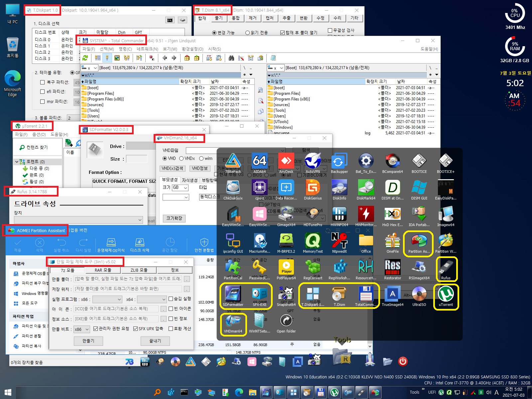Launch DiskGenius from the tools launcher
The height and width of the screenshot is (399, 532).
coord(313,190)
